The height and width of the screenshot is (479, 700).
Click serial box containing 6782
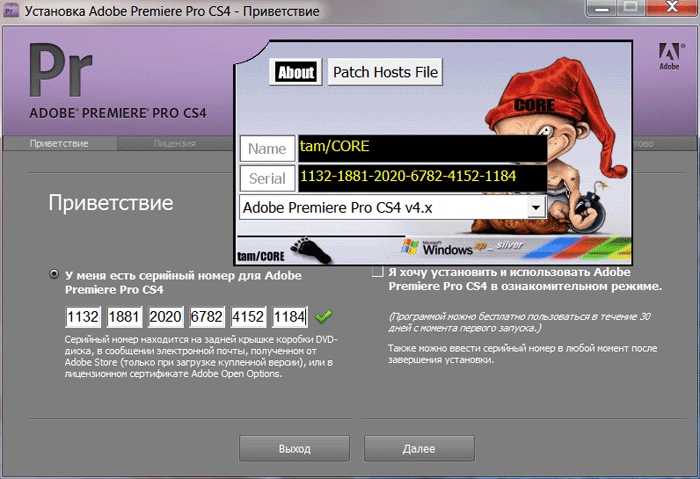tap(207, 317)
